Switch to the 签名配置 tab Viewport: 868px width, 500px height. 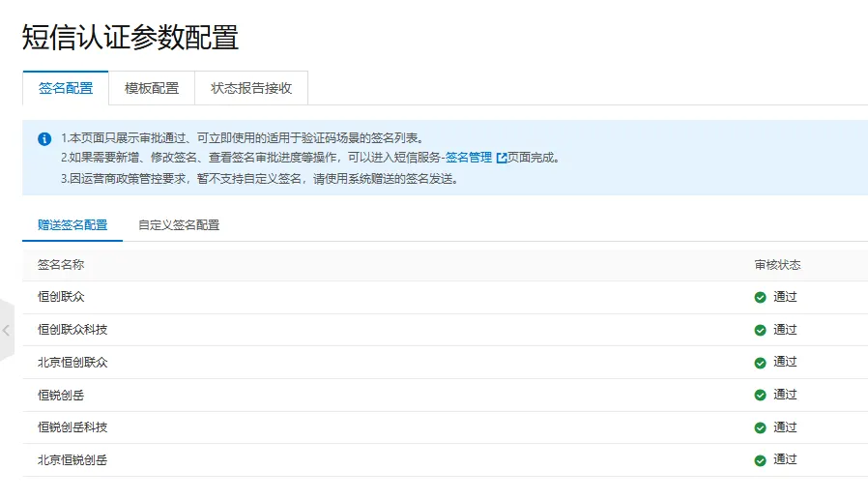[x=66, y=88]
